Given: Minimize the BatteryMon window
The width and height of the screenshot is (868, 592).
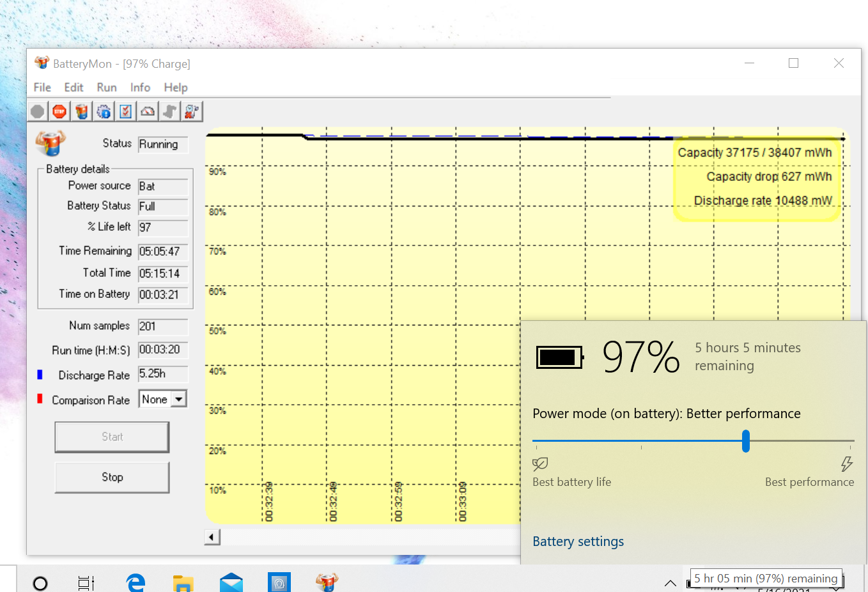Looking at the screenshot, I should [750, 63].
